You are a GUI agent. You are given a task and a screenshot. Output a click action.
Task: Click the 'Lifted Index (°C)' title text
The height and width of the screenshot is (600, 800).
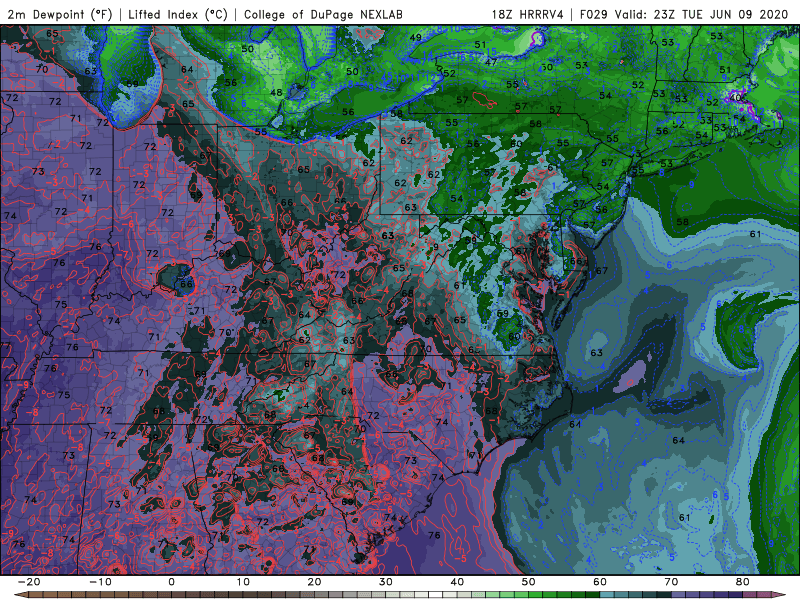coord(178,14)
